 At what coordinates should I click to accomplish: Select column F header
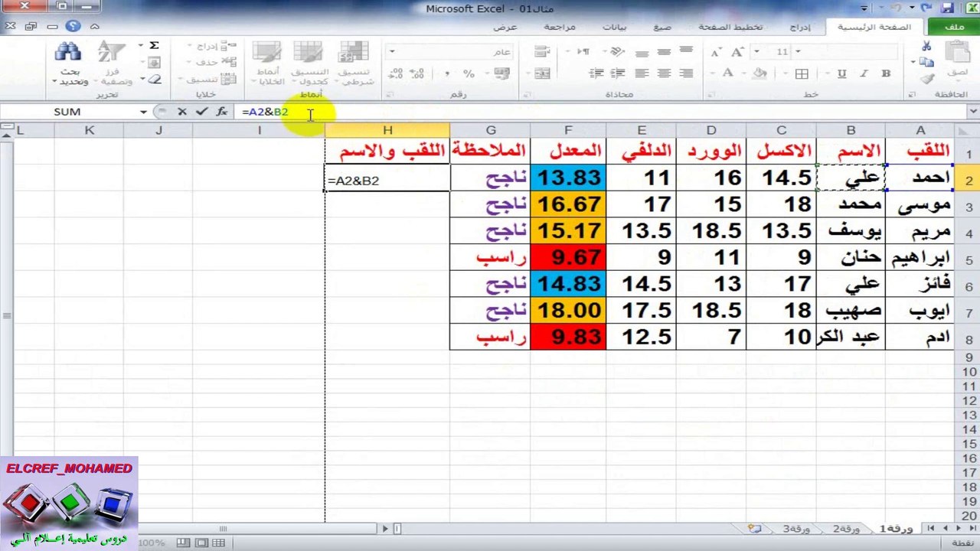point(568,130)
